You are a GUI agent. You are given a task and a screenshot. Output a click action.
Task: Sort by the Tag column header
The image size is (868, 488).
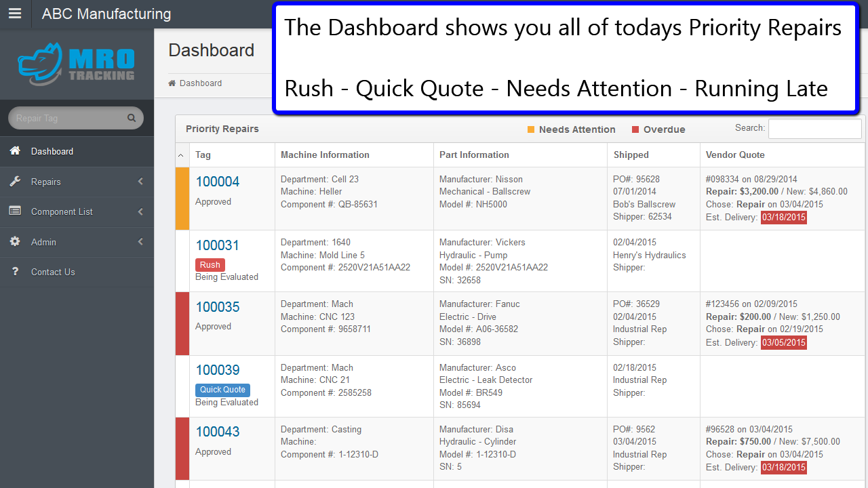(232, 155)
